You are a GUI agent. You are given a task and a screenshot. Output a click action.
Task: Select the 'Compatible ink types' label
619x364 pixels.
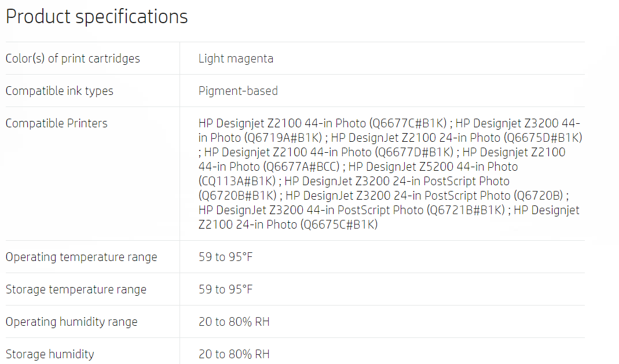coord(59,91)
